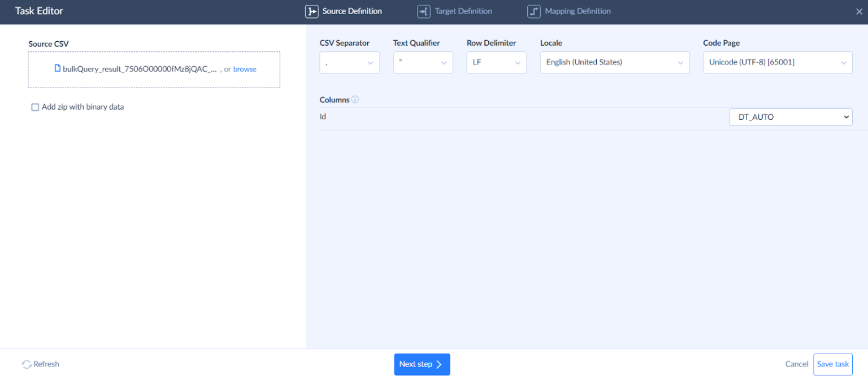Expand the Code Page Unicode dropdown
The image size is (868, 379).
(777, 63)
